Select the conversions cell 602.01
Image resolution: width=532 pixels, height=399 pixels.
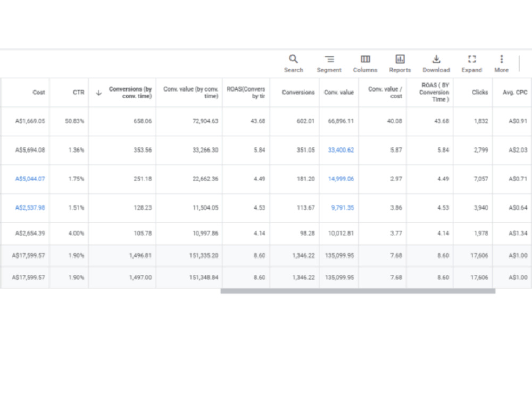click(x=306, y=121)
